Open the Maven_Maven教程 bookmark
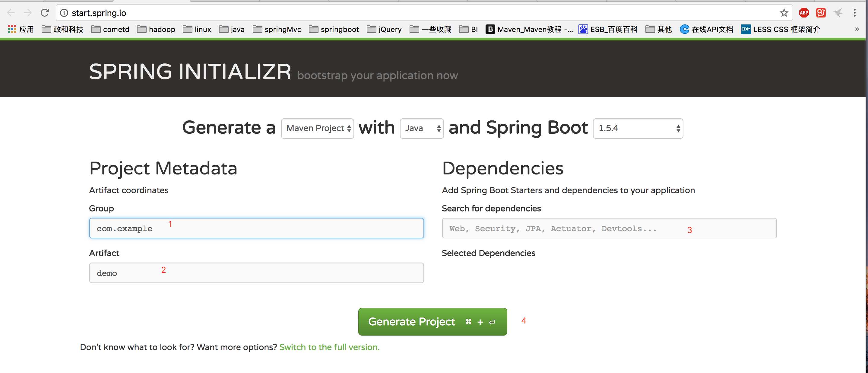 (x=529, y=29)
